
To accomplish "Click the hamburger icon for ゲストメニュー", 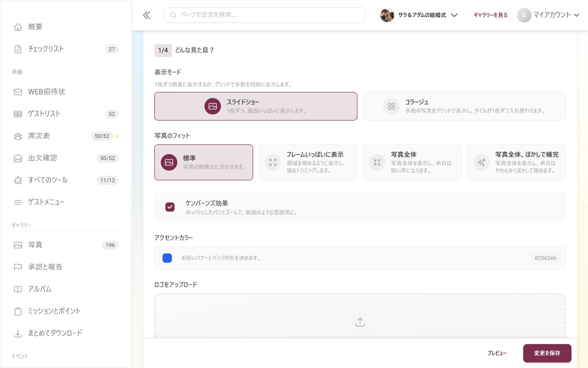I will point(18,202).
